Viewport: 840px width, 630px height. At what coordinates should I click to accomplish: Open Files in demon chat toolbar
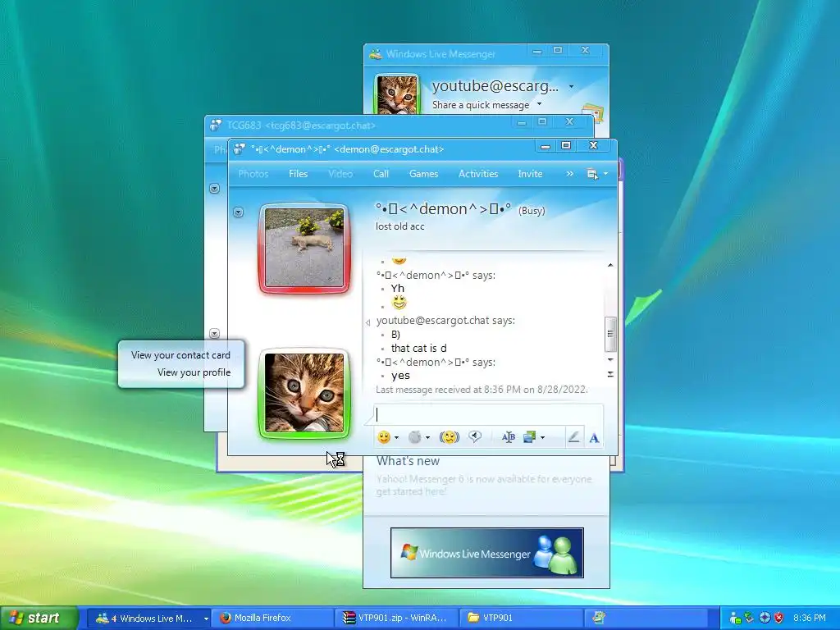pyautogui.click(x=299, y=174)
